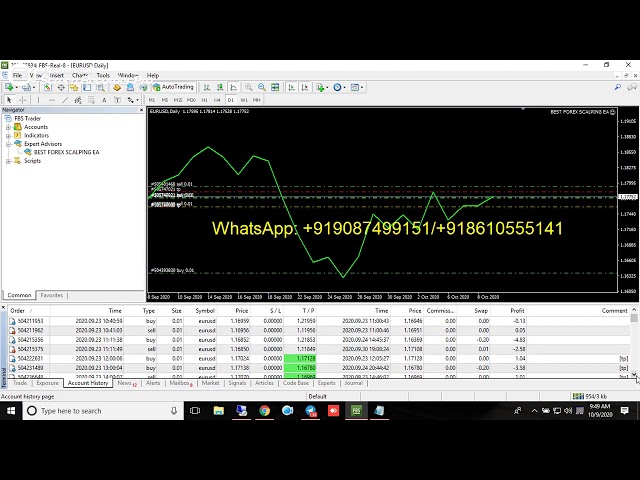Toggle the AutoTrading button
640x480 pixels.
pyautogui.click(x=171, y=87)
